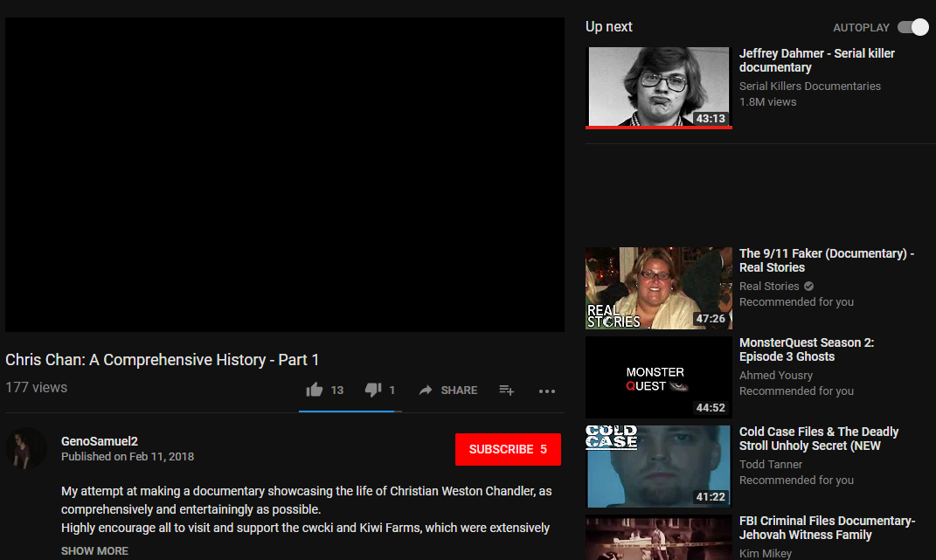Click 9/11 Faker Real Stories thumbnail
Image resolution: width=936 pixels, height=560 pixels.
(659, 287)
